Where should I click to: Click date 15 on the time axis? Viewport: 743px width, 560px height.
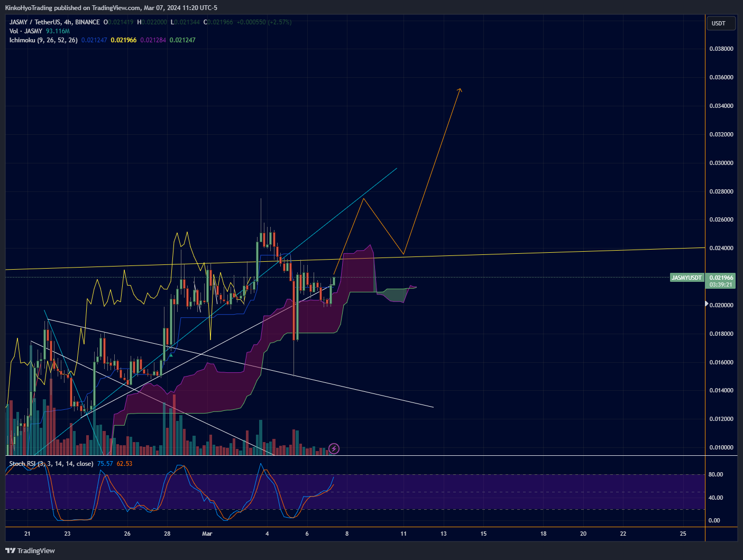point(483,534)
